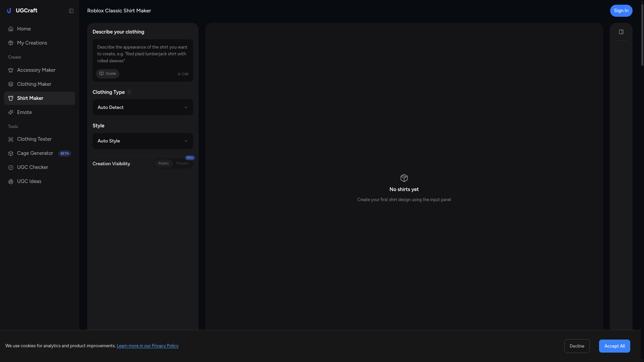
Task: Set creation visibility to Public
Action: (164, 164)
